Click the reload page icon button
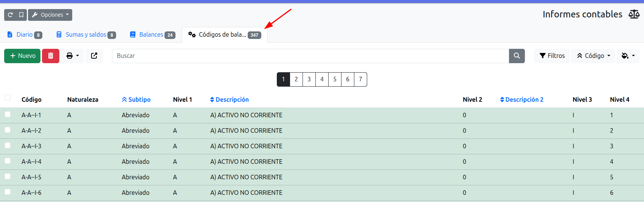Viewport: 644px width, 202px height. 10,15
